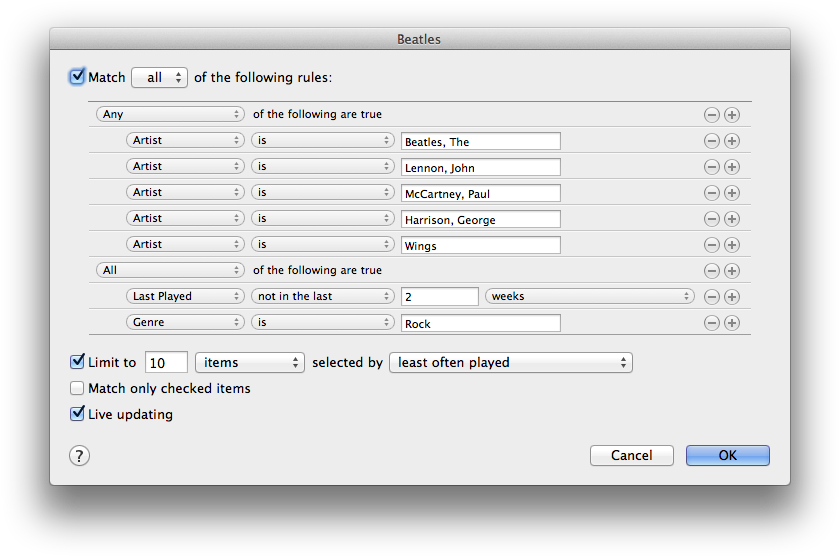Viewport: 839px width, 556px height.
Task: Open the All group condition dropdown
Action: (x=170, y=270)
